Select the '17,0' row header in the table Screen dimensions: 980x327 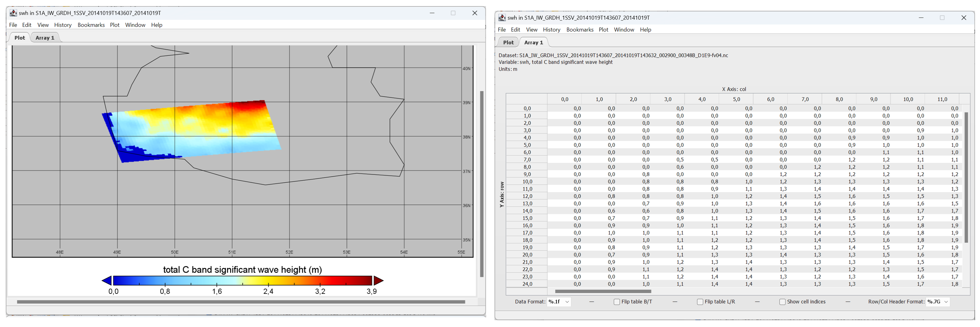coord(527,233)
